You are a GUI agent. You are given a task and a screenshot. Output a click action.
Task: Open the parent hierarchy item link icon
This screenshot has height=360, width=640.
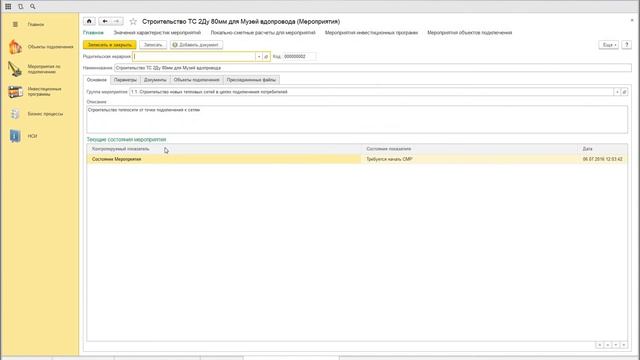pos(266,57)
